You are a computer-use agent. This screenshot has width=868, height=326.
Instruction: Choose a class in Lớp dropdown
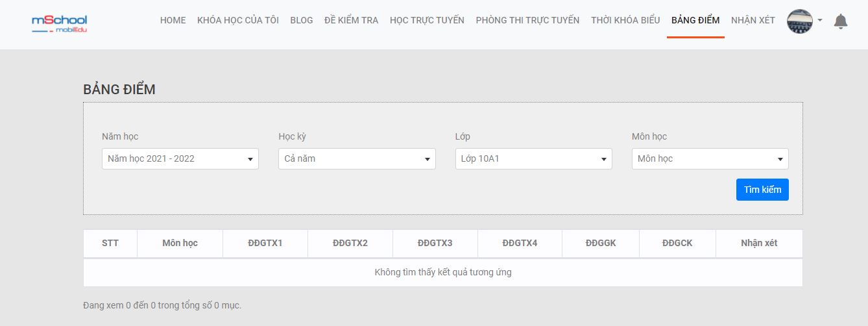pyautogui.click(x=533, y=158)
